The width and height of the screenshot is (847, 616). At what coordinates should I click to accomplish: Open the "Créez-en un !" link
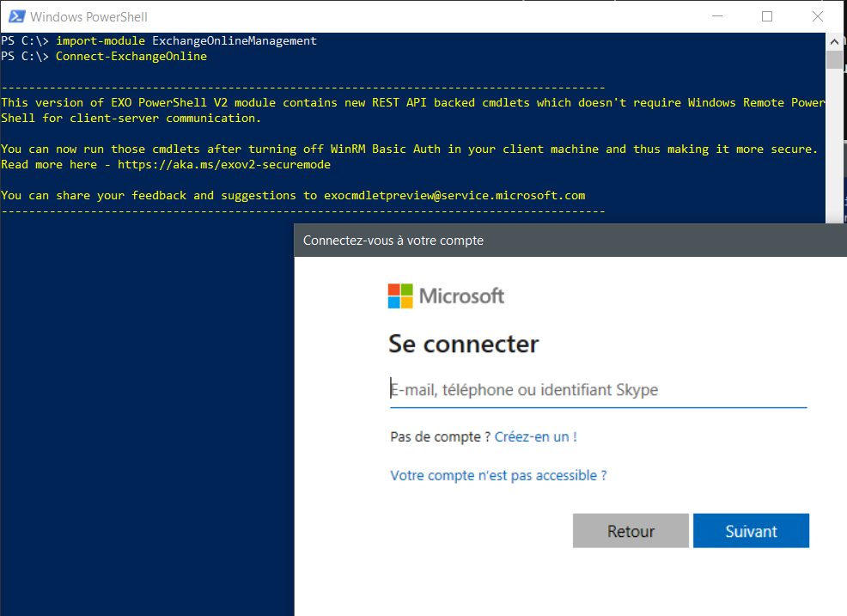click(535, 436)
